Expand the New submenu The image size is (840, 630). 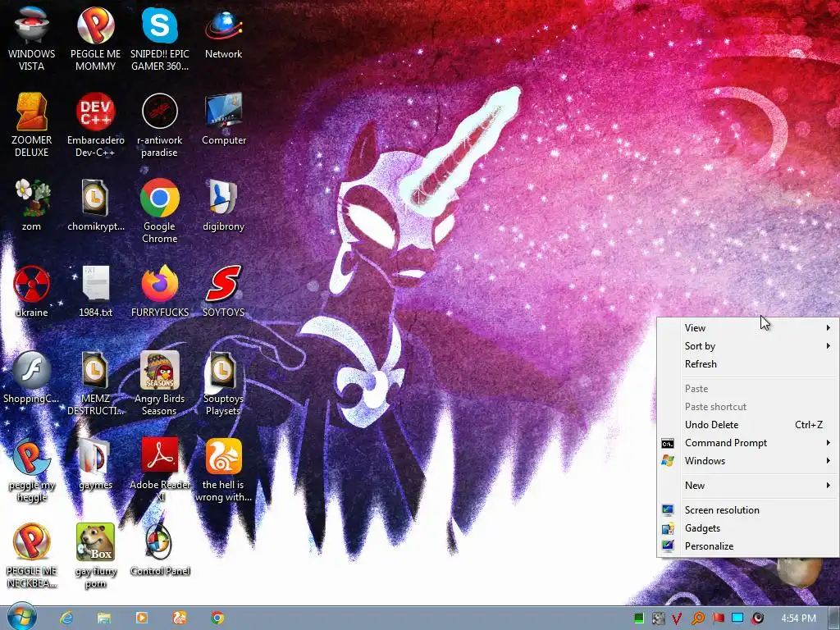[748, 486]
